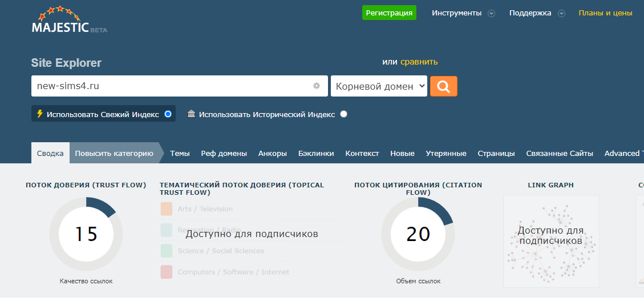Click the Trust Flow chart showing 15
This screenshot has height=301, width=644.
click(86, 234)
